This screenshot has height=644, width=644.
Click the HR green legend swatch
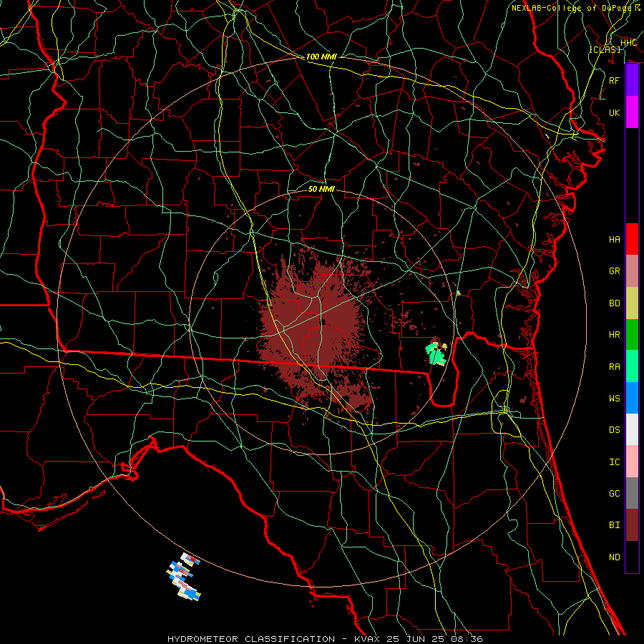632,334
